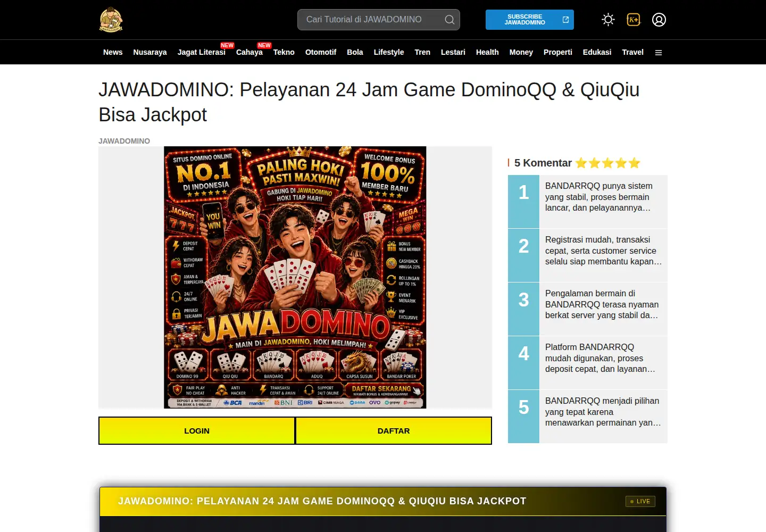Open comment number 3 about BANDARRQQ server

coord(588,309)
